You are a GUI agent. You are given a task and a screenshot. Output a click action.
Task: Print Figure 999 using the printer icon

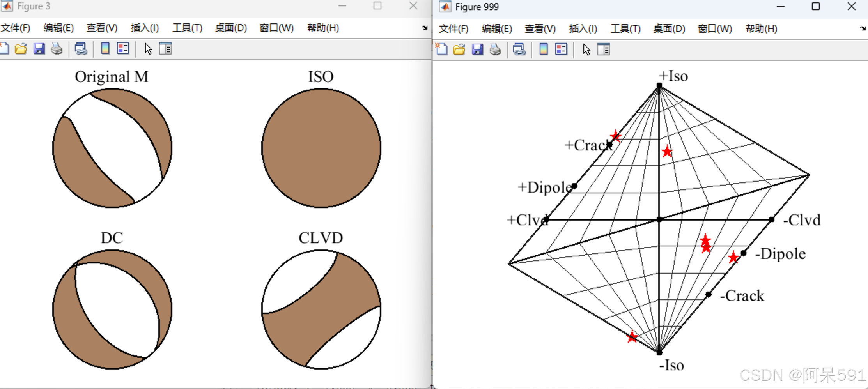click(495, 50)
